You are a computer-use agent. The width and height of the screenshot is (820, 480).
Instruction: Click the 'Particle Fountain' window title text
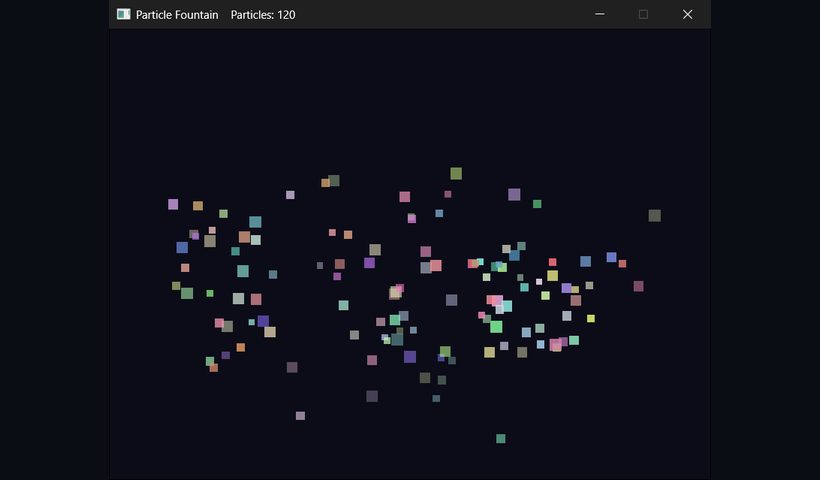[177, 15]
